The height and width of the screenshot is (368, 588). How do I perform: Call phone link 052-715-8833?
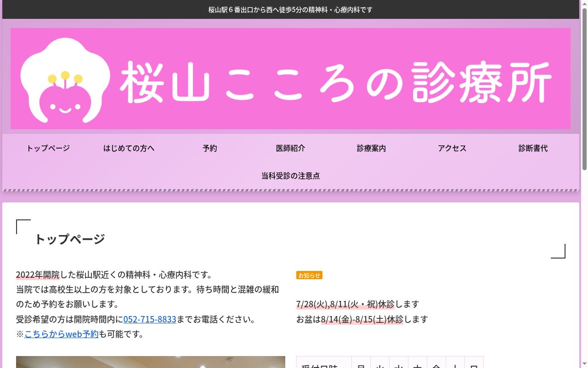[x=150, y=319]
